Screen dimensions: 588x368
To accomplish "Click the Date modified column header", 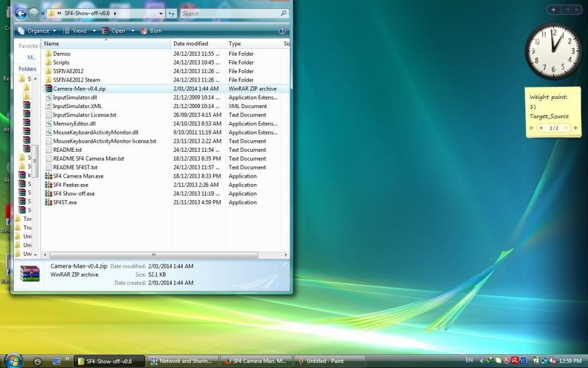I will click(190, 43).
